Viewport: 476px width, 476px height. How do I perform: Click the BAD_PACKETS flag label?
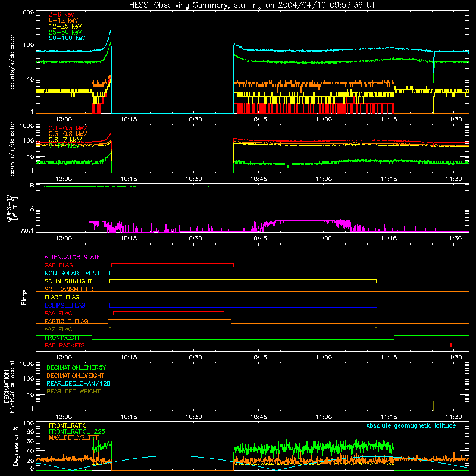click(65, 345)
